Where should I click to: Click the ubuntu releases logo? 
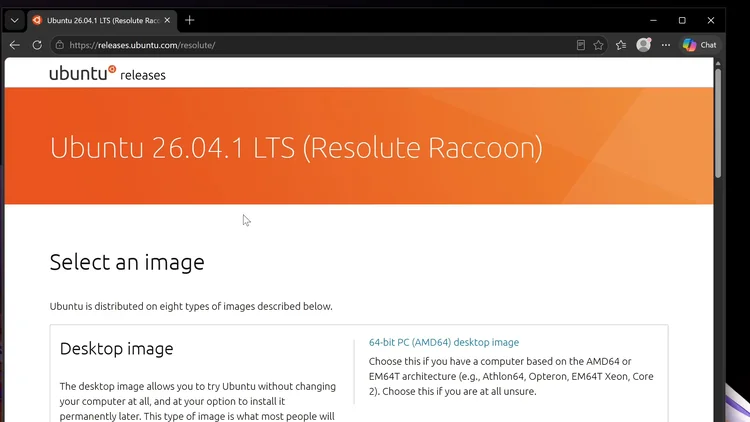pyautogui.click(x=108, y=73)
